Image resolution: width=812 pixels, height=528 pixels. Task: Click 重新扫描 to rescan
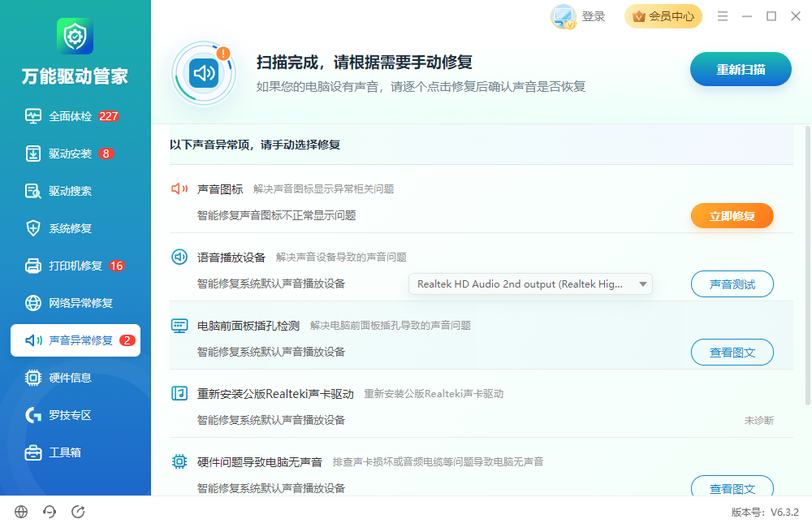click(741, 69)
